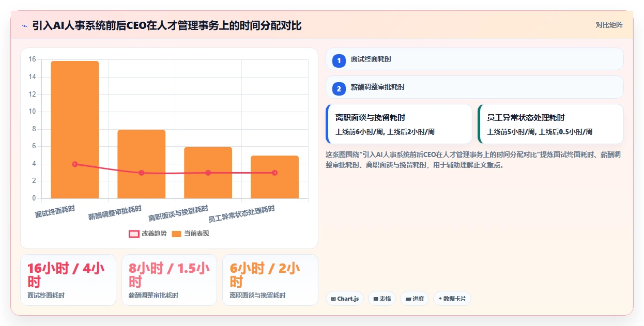Click the trend line point above 离职面谈与挽留耗时
Image resolution: width=644 pixels, height=326 pixels.
click(208, 173)
